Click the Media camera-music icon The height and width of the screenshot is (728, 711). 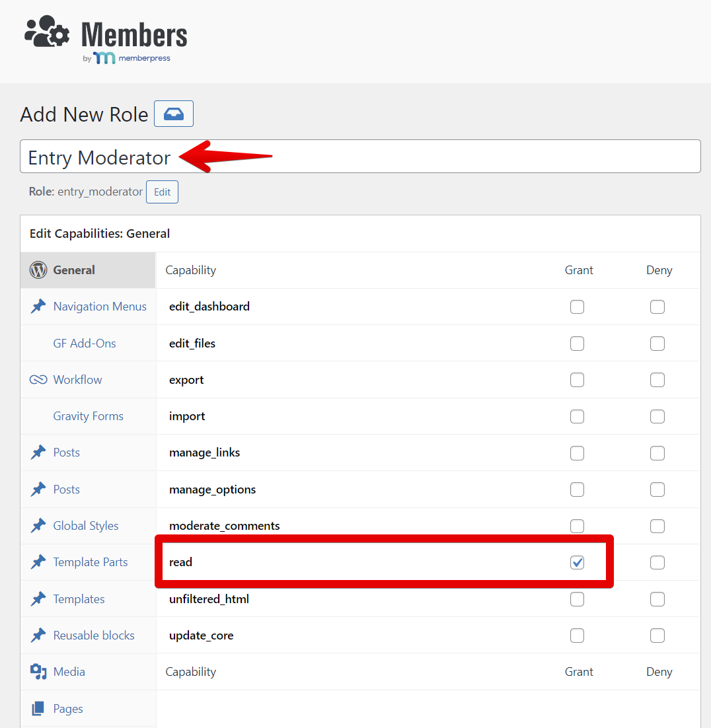click(x=38, y=672)
